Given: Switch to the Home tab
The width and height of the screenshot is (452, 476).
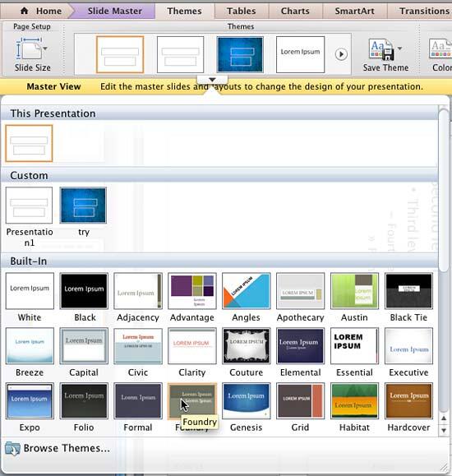Looking at the screenshot, I should pos(40,11).
